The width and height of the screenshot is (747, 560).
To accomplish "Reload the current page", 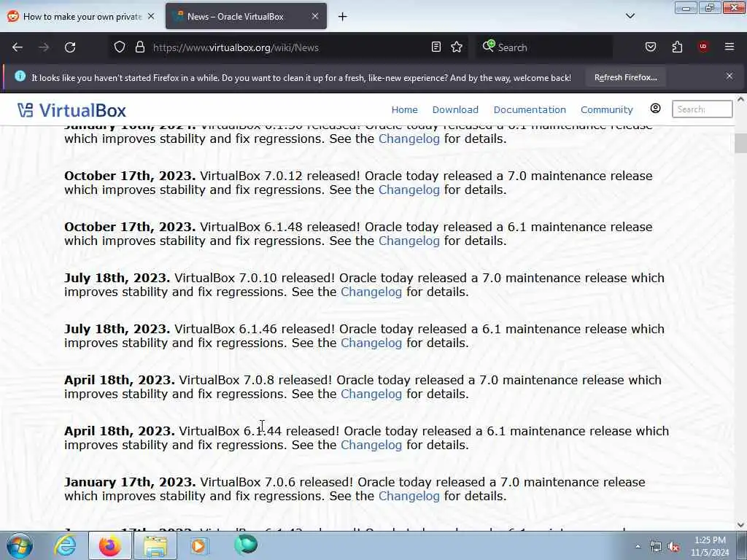I will [70, 47].
